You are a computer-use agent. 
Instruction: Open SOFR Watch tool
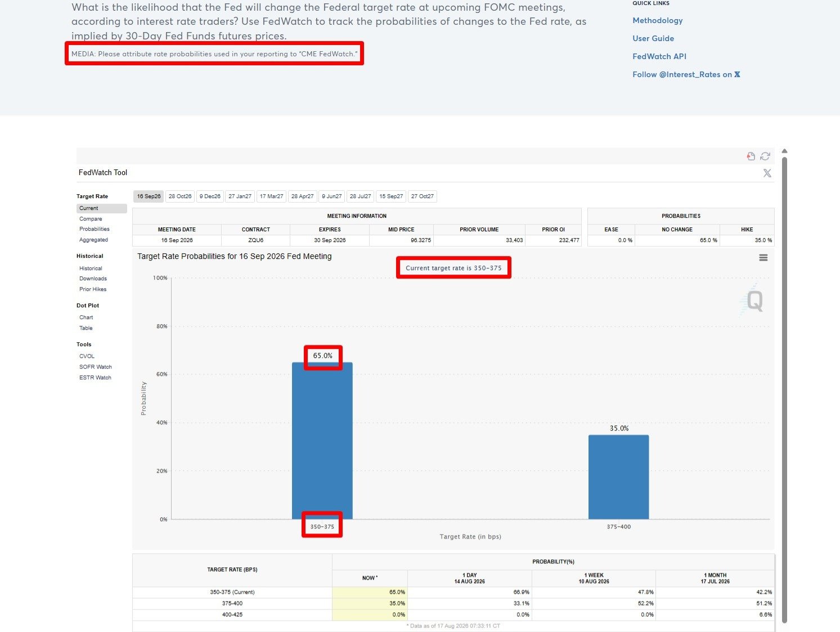coord(96,367)
